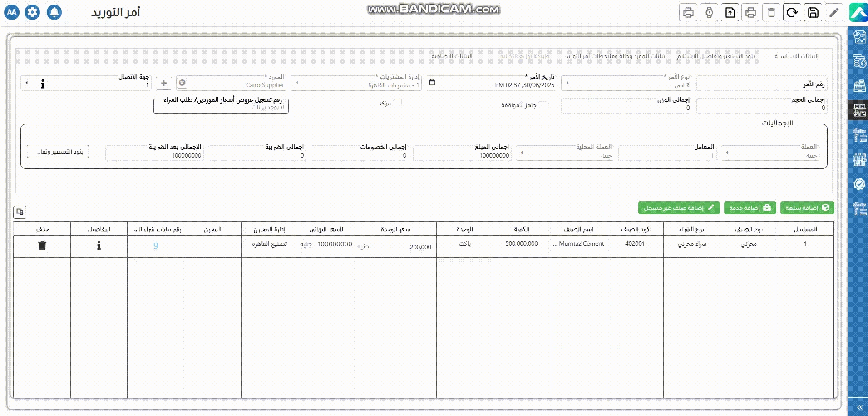Clear the Cairo Supplier selection
The image size is (868, 416).
click(x=182, y=83)
